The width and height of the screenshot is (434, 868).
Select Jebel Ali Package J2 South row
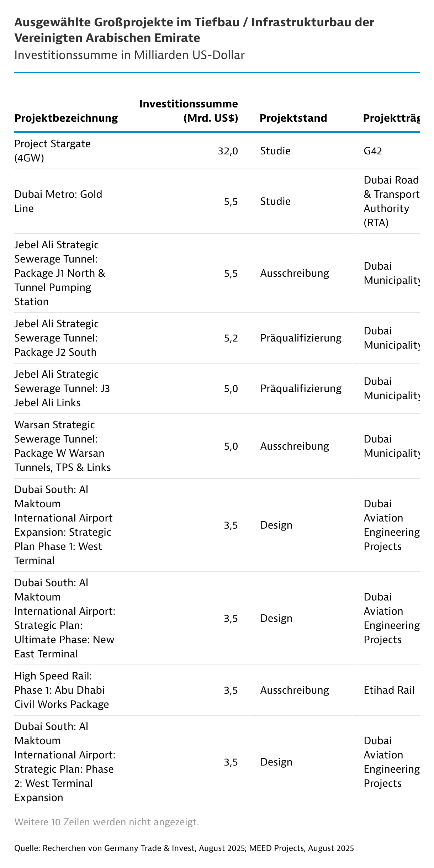click(x=57, y=338)
